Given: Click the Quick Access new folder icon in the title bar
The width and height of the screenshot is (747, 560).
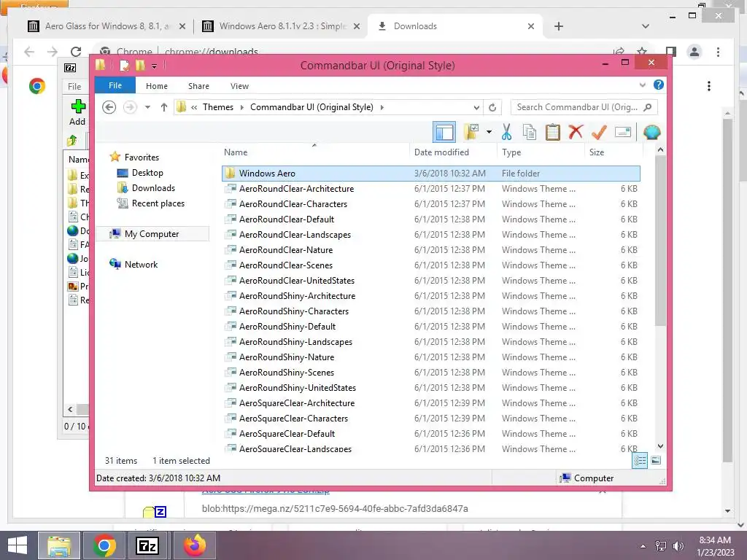Looking at the screenshot, I should pyautogui.click(x=140, y=65).
